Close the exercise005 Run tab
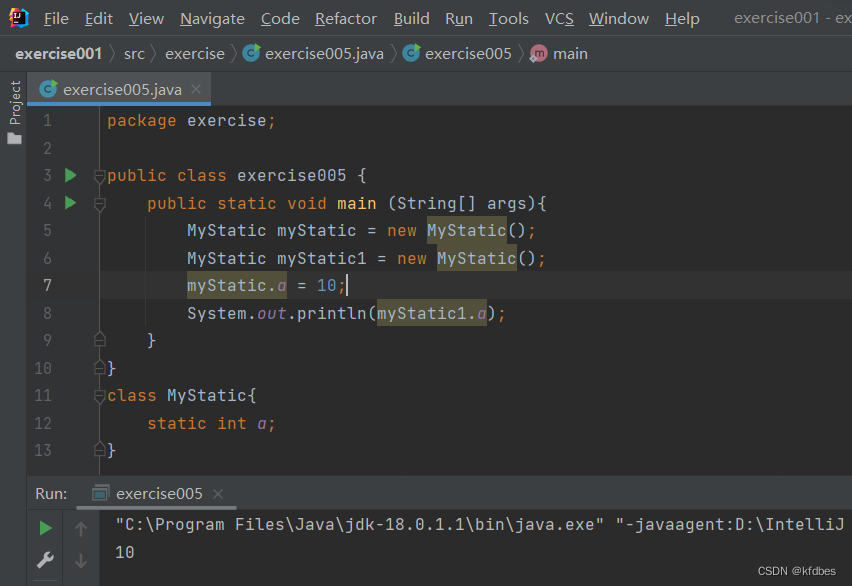852x586 pixels. coord(218,494)
